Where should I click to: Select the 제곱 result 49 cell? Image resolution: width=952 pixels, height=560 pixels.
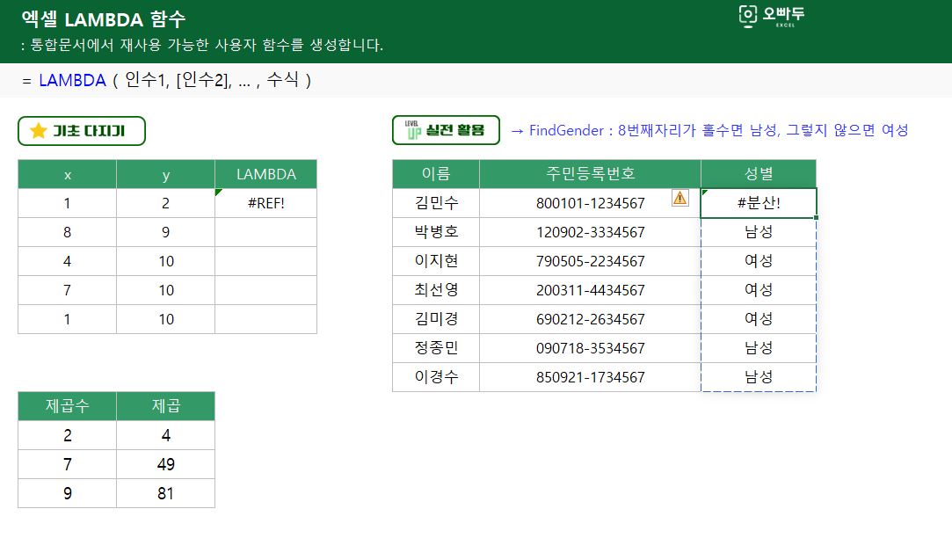(166, 464)
